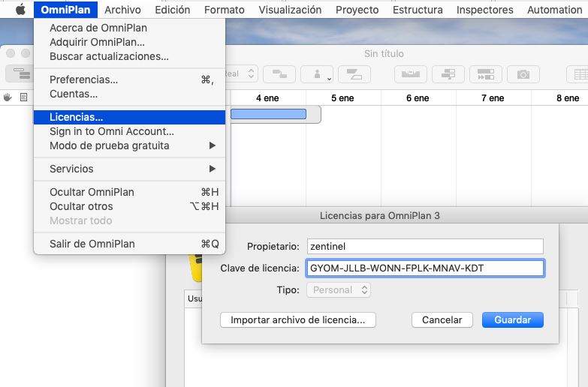This screenshot has width=588, height=387.
Task: Click the 6 ene date header
Action: [418, 98]
